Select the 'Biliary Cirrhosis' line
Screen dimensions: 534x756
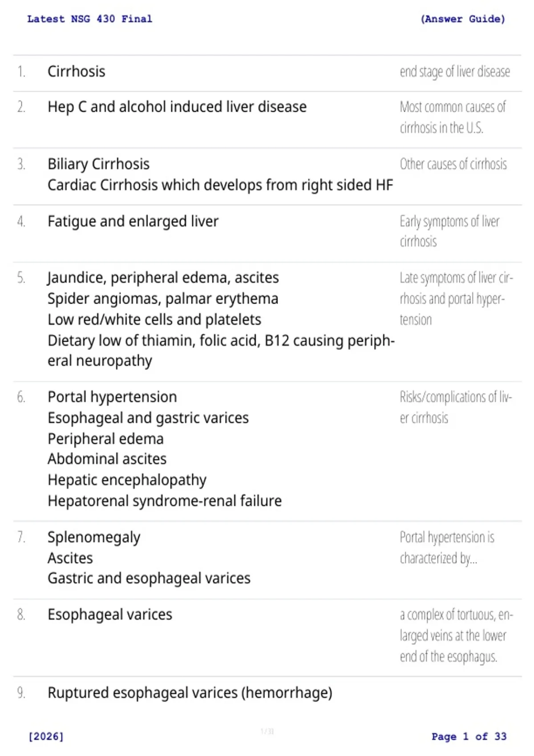(x=98, y=164)
